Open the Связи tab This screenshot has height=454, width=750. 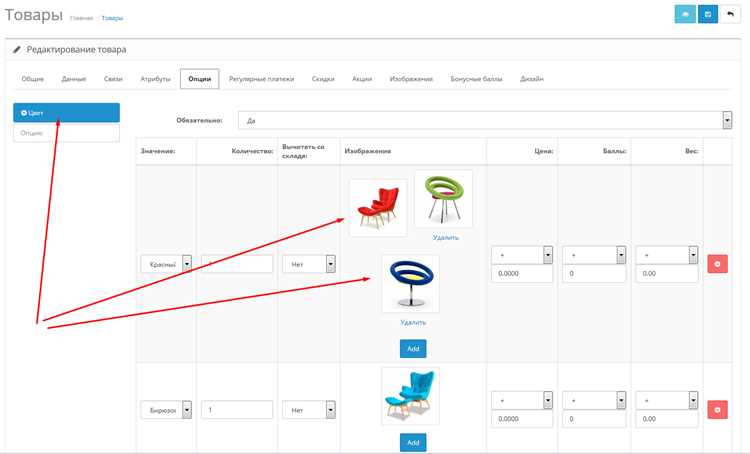click(113, 79)
